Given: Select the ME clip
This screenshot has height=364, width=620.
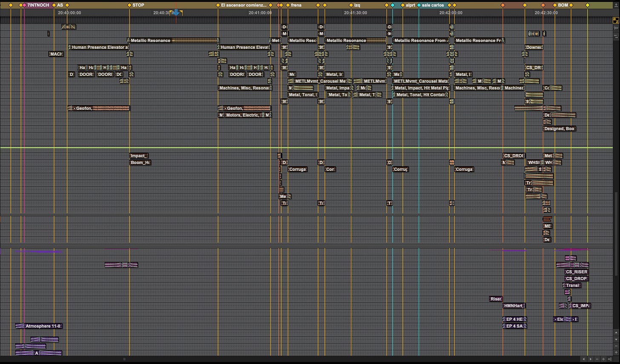Looking at the screenshot, I should point(548,226).
